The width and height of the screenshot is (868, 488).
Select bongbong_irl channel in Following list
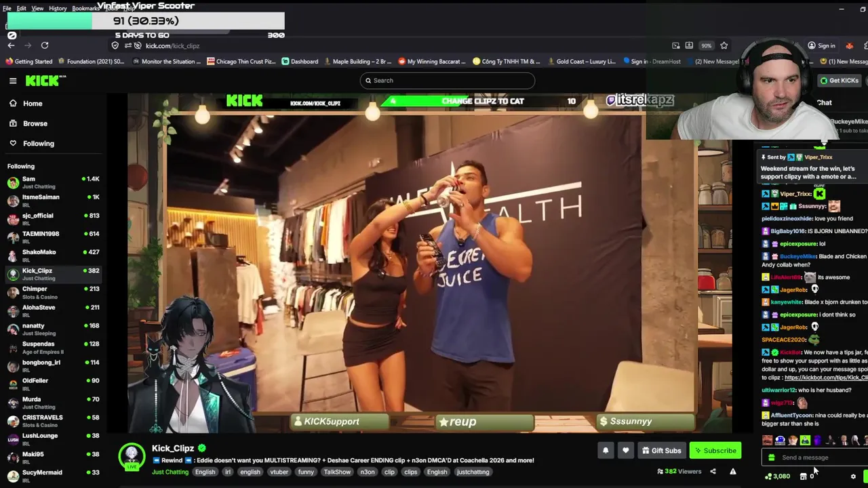(53, 365)
